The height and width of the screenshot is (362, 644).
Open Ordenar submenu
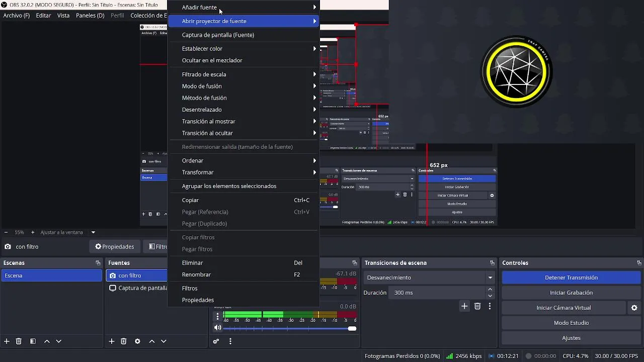coord(244,160)
